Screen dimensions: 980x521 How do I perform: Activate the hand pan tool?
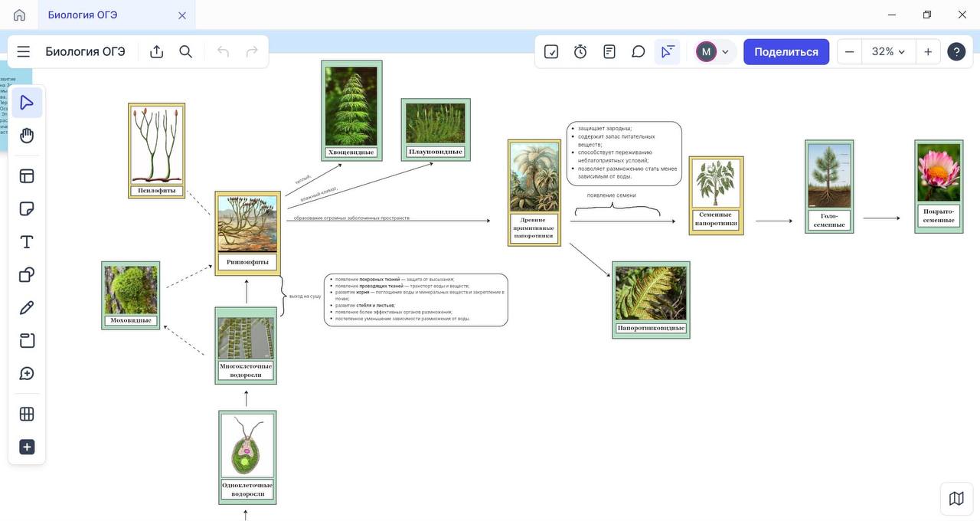click(x=27, y=136)
